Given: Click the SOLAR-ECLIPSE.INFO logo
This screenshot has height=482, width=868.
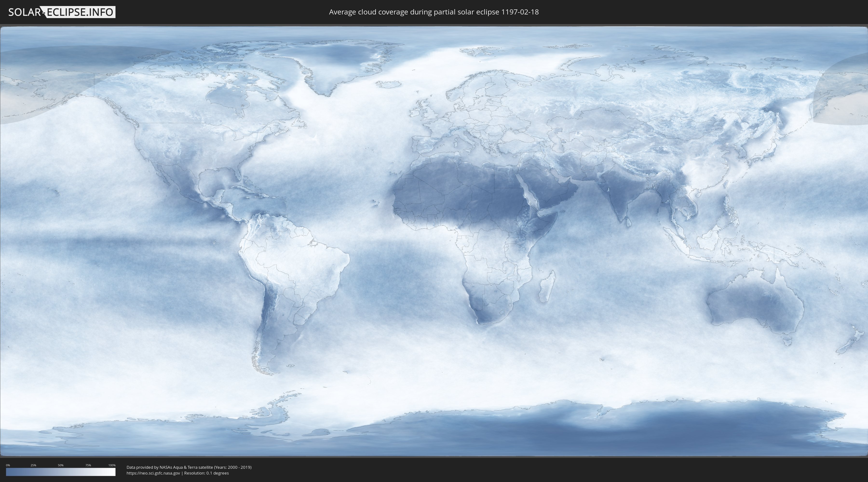Looking at the screenshot, I should 61,12.
